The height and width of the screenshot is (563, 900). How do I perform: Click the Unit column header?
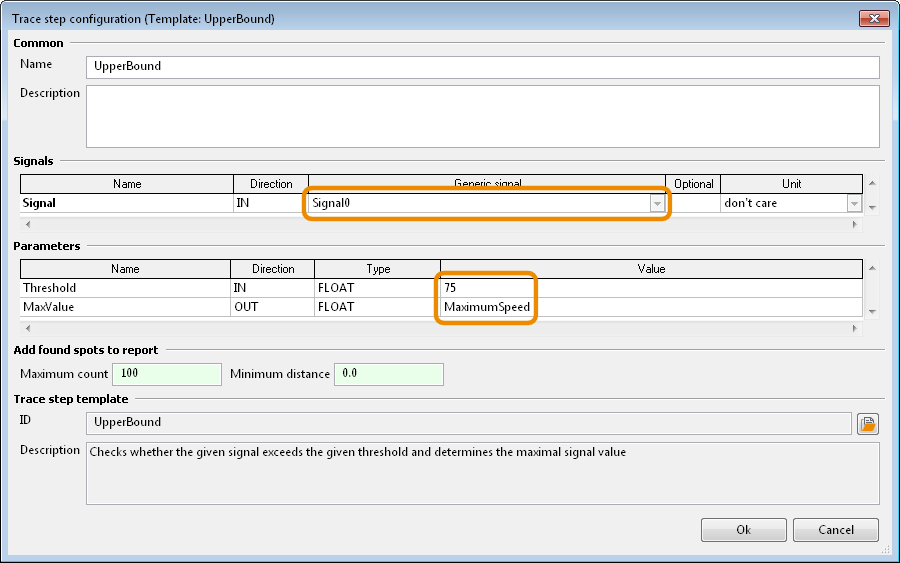point(792,184)
